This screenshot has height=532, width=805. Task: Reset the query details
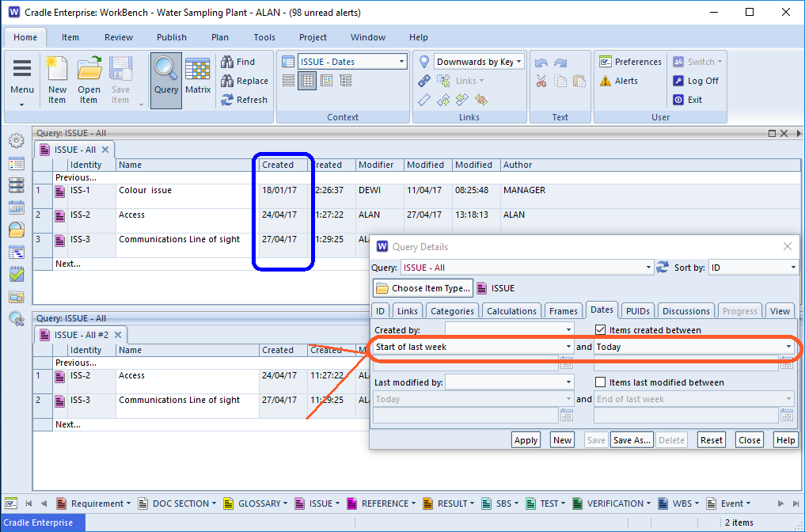(x=712, y=440)
